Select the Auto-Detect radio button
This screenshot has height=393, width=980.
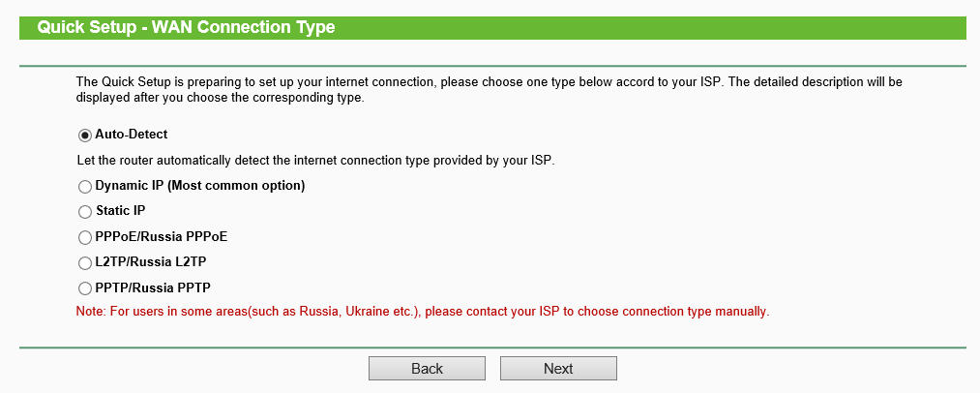click(x=84, y=135)
